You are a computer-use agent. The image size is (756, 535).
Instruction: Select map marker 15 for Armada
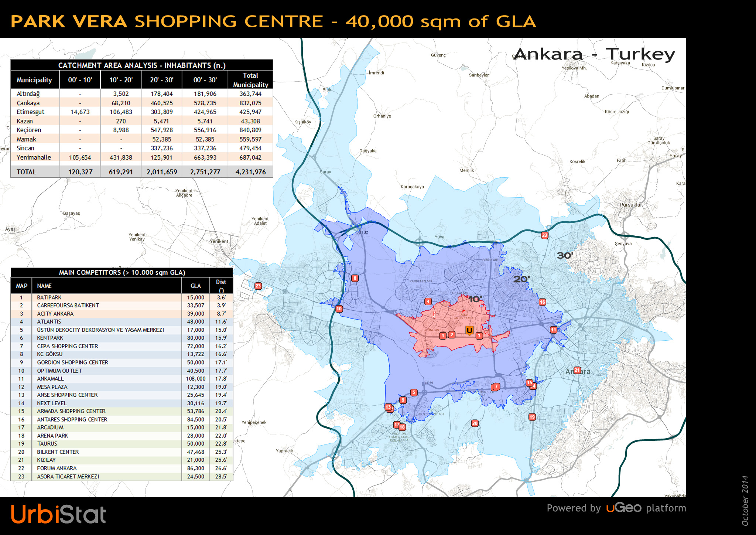[529, 383]
